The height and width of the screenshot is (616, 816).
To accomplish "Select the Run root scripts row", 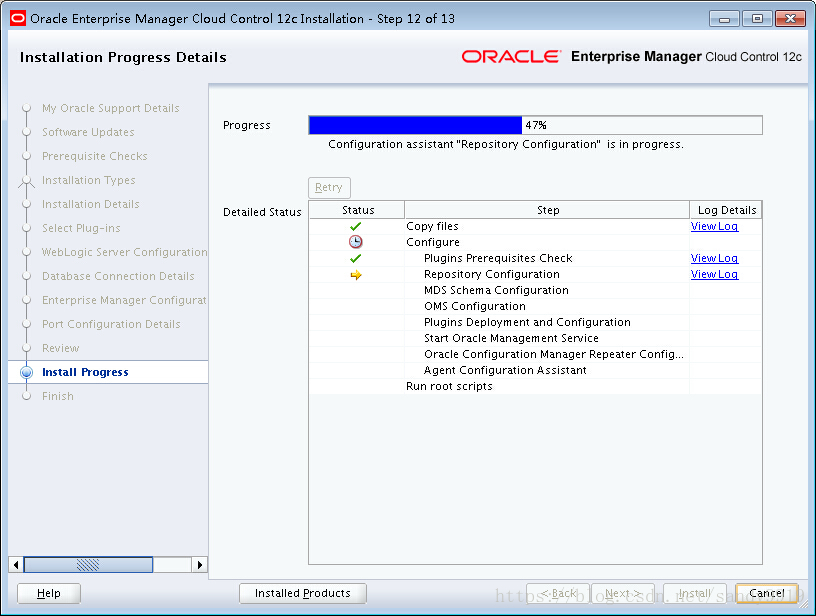I will [x=536, y=386].
